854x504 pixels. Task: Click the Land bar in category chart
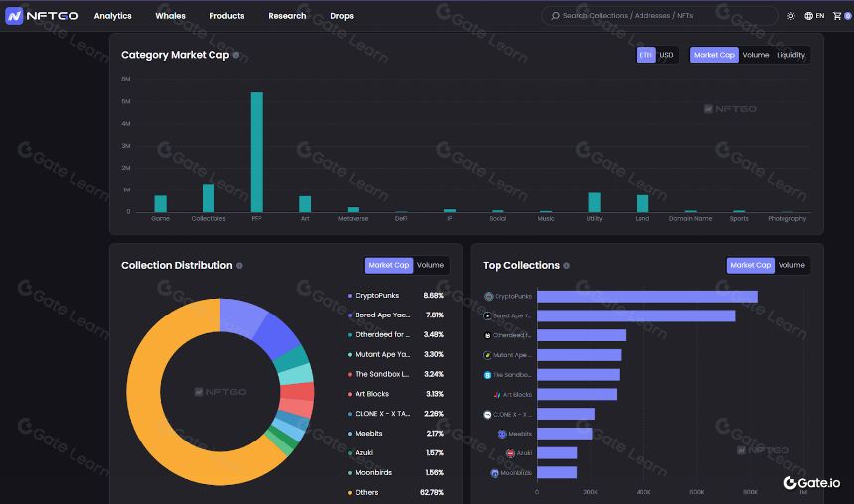[x=642, y=203]
